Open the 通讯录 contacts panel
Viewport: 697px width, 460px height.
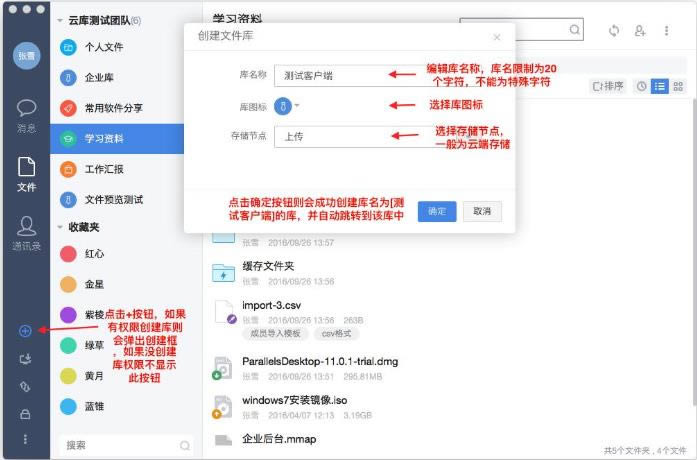tap(26, 234)
